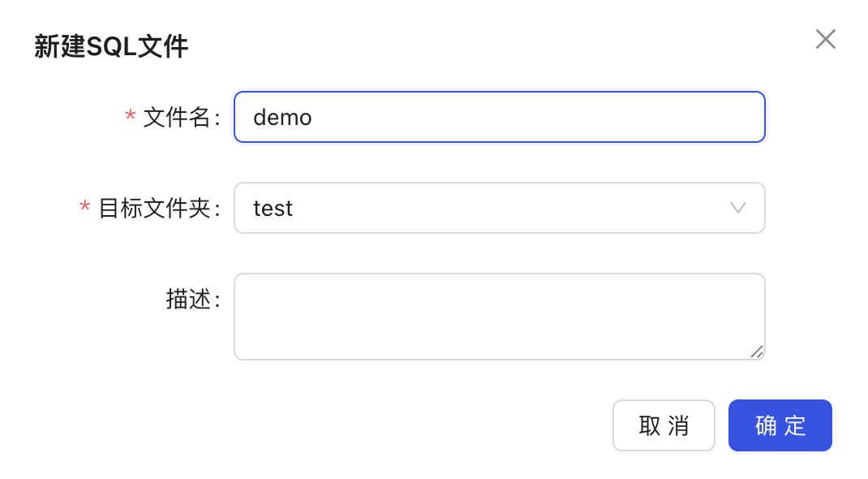Click the word demo in the filename field
This screenshot has height=479, width=868.
282,118
